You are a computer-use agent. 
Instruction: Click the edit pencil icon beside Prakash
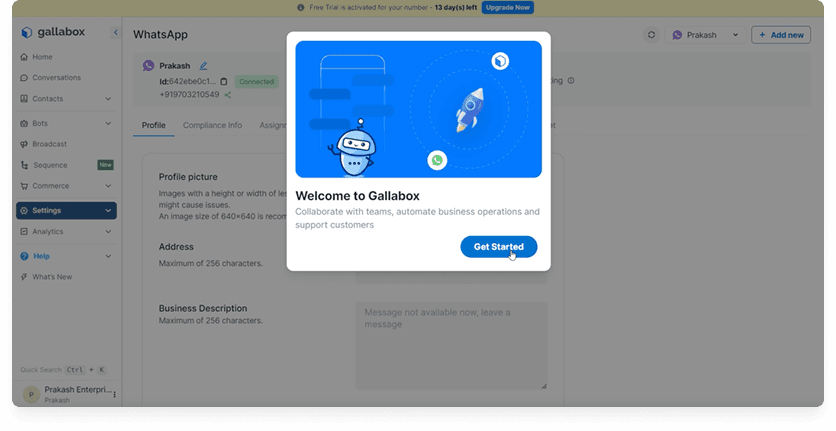pos(203,66)
